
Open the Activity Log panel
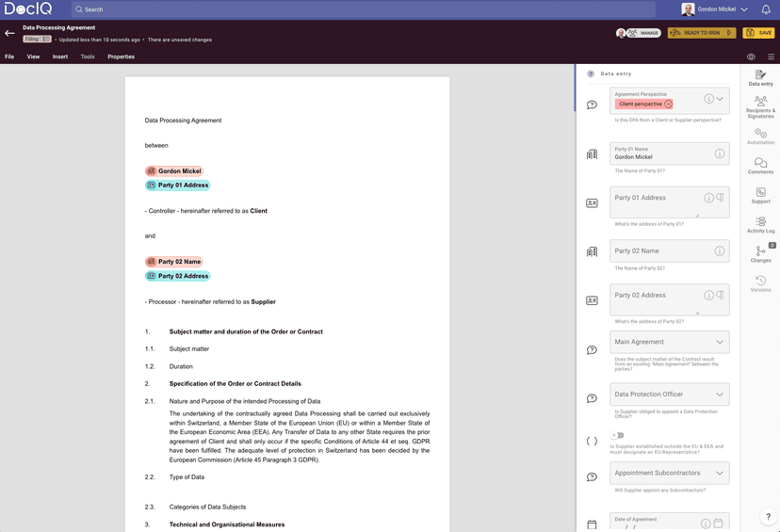pyautogui.click(x=760, y=225)
